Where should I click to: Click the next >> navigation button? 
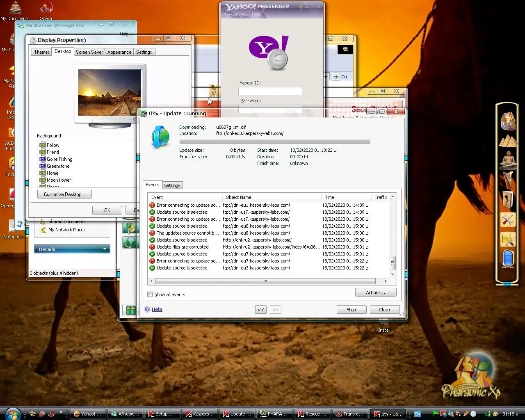point(276,310)
